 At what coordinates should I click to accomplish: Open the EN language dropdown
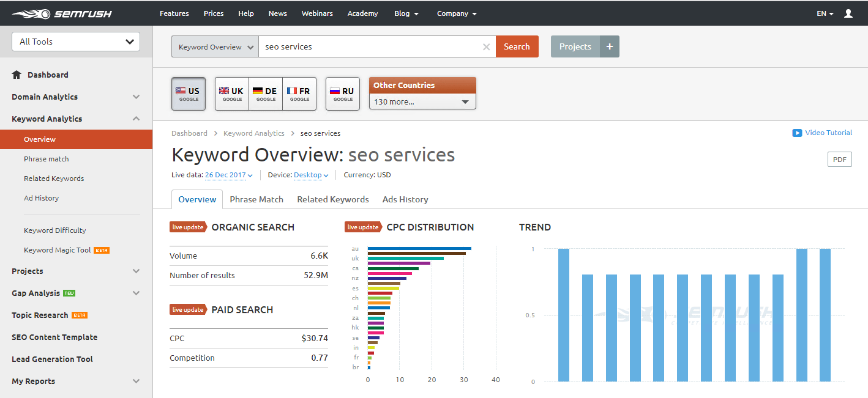pos(825,13)
